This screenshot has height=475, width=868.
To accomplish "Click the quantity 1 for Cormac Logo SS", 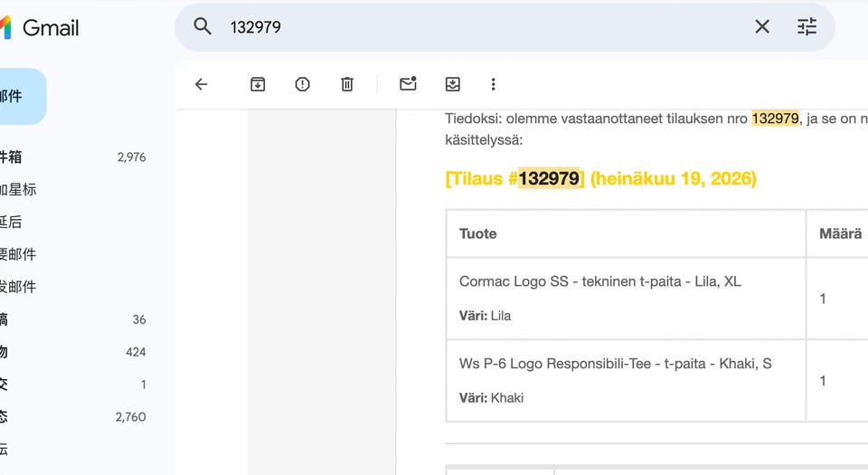I will click(823, 299).
